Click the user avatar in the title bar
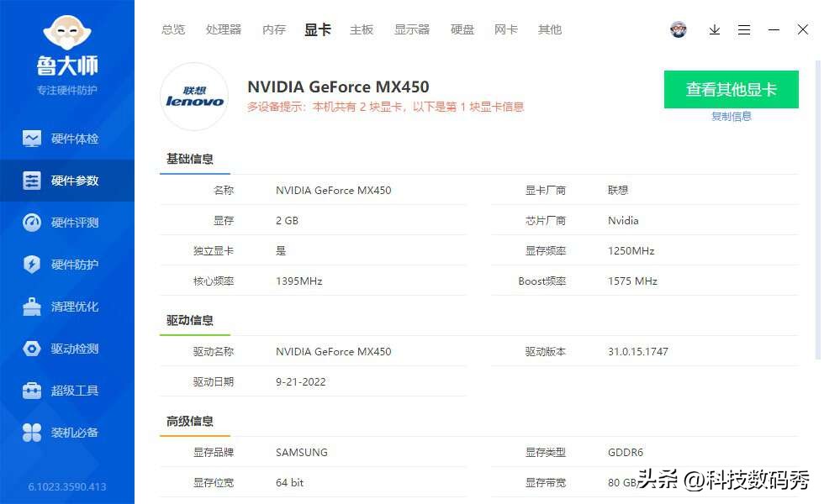The height and width of the screenshot is (504, 824). tap(679, 29)
